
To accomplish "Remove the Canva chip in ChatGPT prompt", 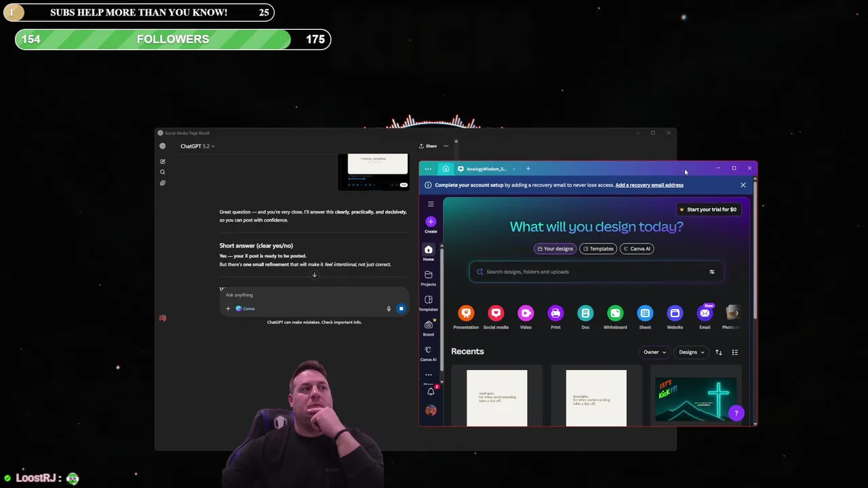I will pos(245,308).
